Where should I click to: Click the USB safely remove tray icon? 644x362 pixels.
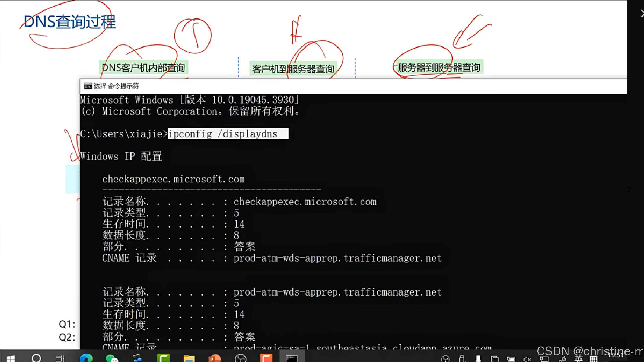click(461, 359)
